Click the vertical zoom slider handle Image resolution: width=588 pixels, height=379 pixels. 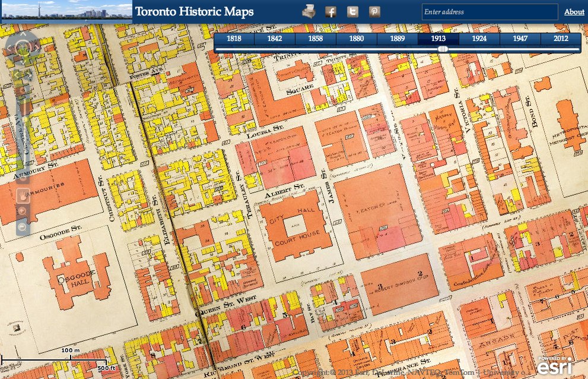coord(25,119)
